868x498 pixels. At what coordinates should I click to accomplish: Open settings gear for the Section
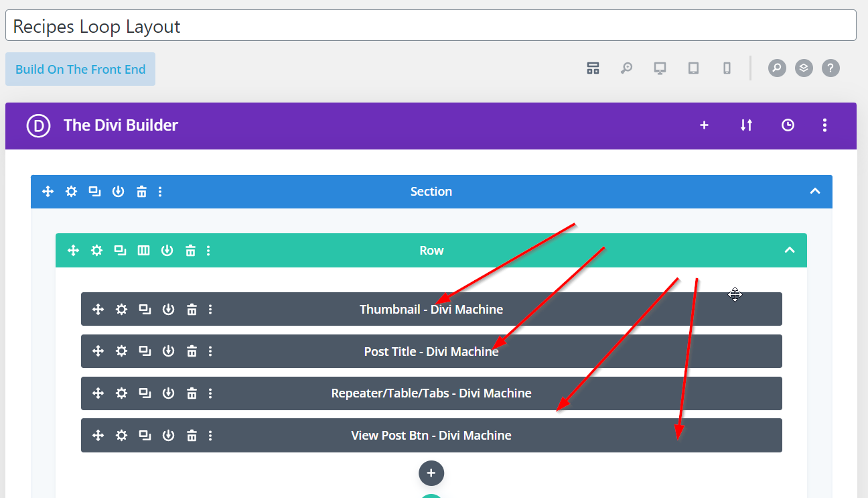[x=71, y=192]
